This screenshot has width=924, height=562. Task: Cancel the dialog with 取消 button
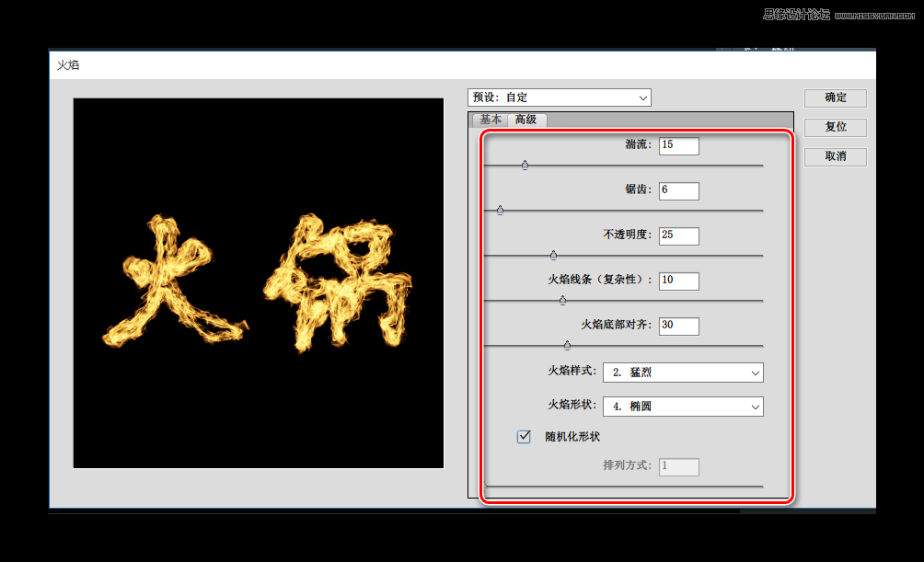[835, 156]
